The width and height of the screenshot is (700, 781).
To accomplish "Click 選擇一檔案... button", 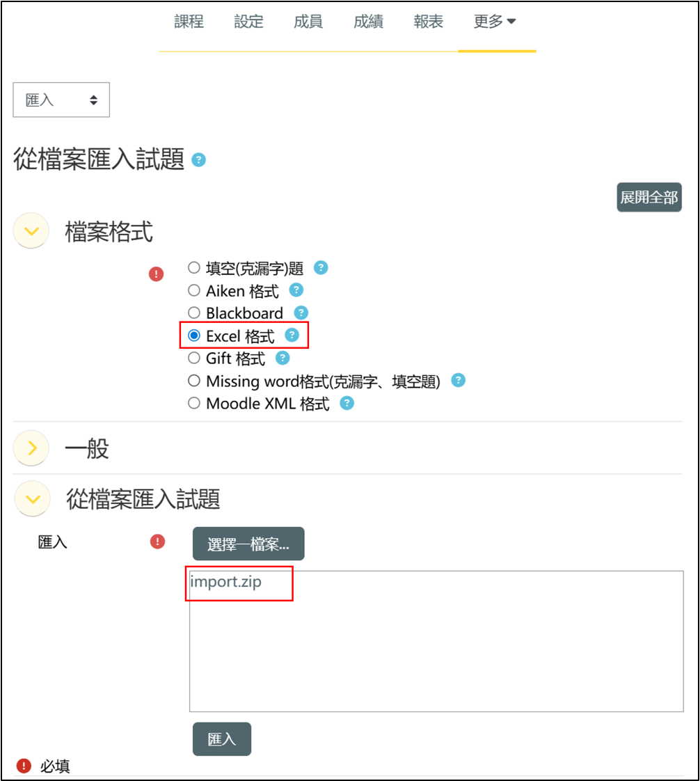I will [248, 544].
